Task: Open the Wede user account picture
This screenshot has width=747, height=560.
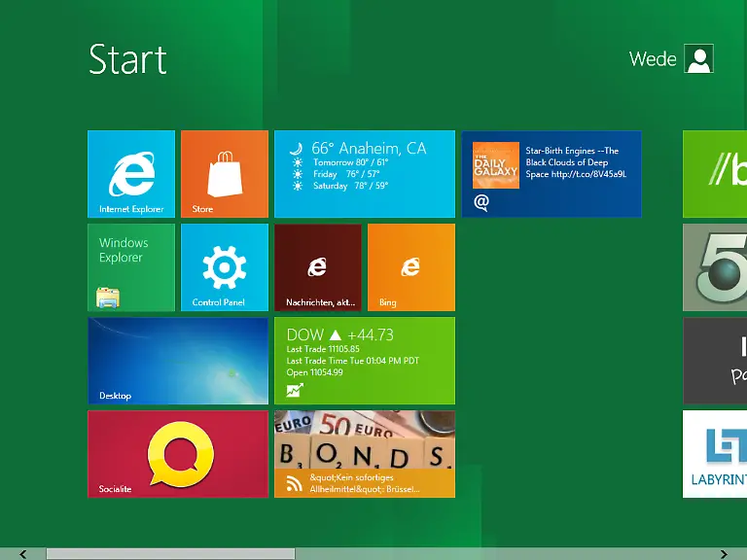Action: coord(698,58)
